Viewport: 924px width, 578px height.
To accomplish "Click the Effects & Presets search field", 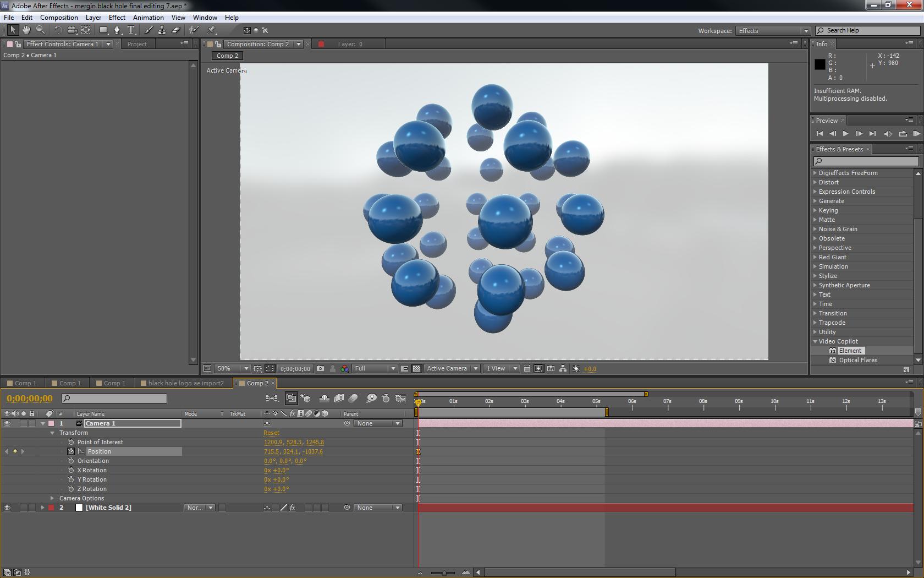I will pyautogui.click(x=866, y=161).
